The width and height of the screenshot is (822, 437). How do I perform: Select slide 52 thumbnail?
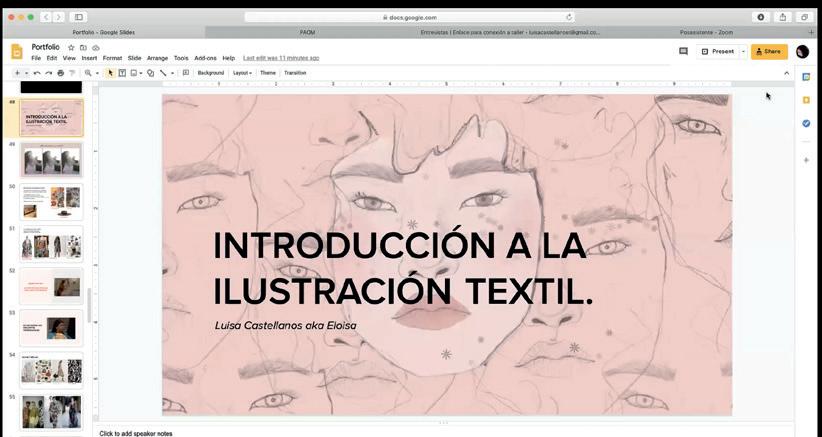coord(51,286)
